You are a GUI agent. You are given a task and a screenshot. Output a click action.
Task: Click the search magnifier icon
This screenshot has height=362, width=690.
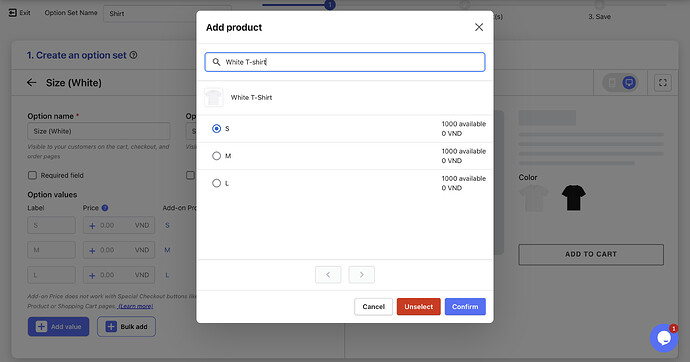(x=216, y=62)
